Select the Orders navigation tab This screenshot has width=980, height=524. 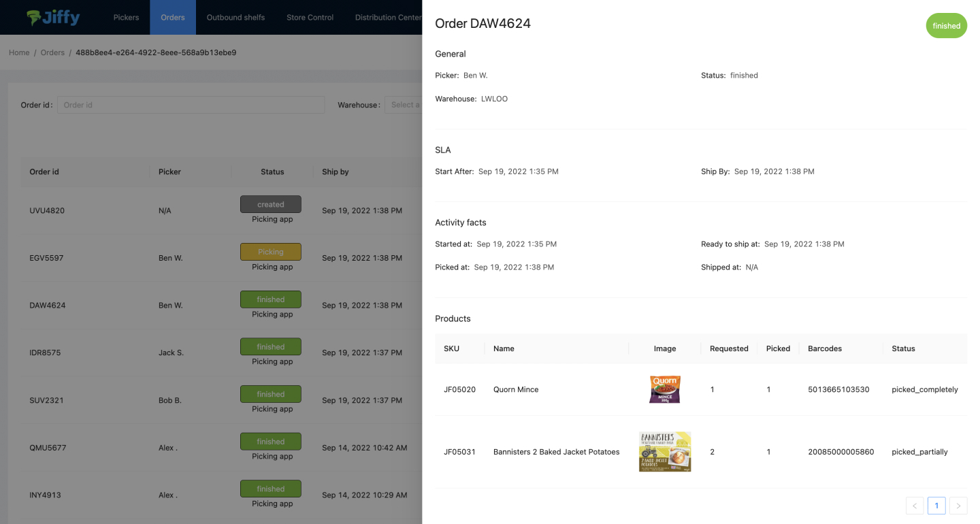(x=173, y=17)
